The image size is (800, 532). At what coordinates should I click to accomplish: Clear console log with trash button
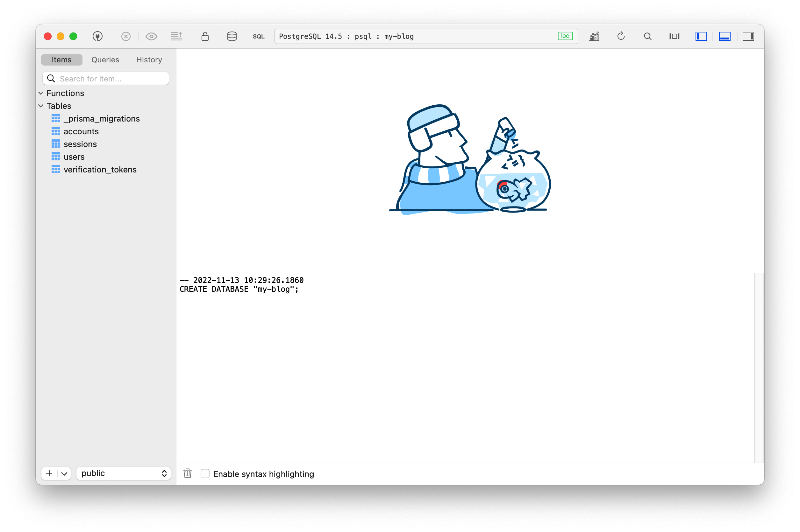point(188,473)
